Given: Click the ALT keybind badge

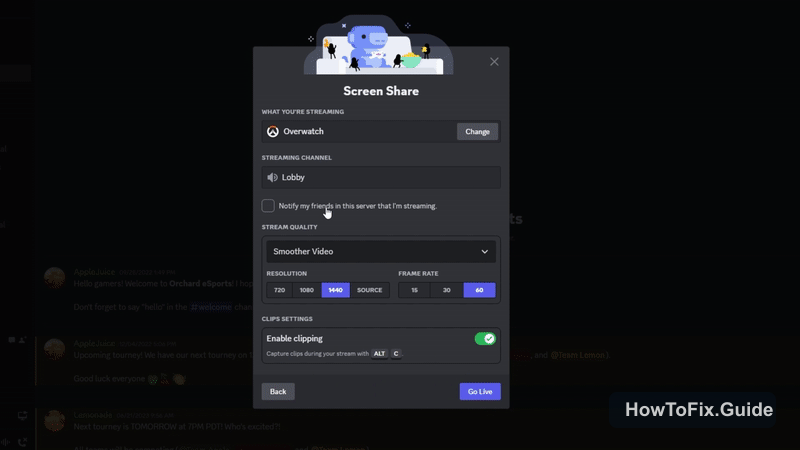Looking at the screenshot, I should click(379, 354).
